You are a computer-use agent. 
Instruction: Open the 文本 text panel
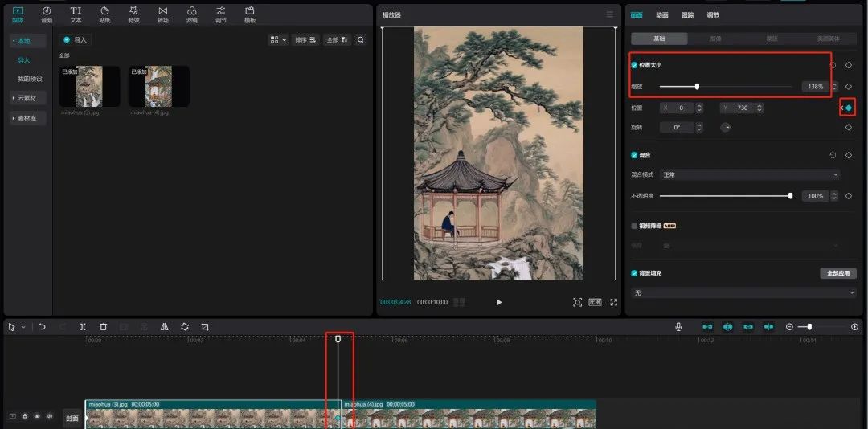pos(76,15)
